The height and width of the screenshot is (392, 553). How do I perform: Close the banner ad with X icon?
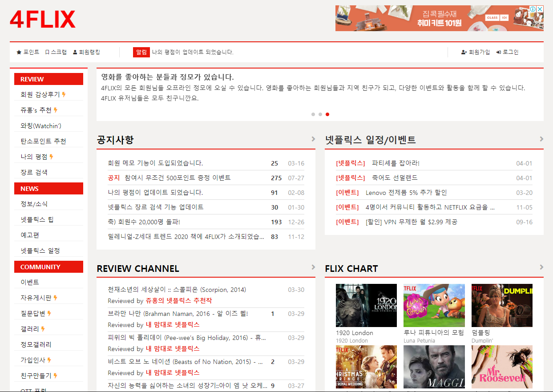pos(540,9)
